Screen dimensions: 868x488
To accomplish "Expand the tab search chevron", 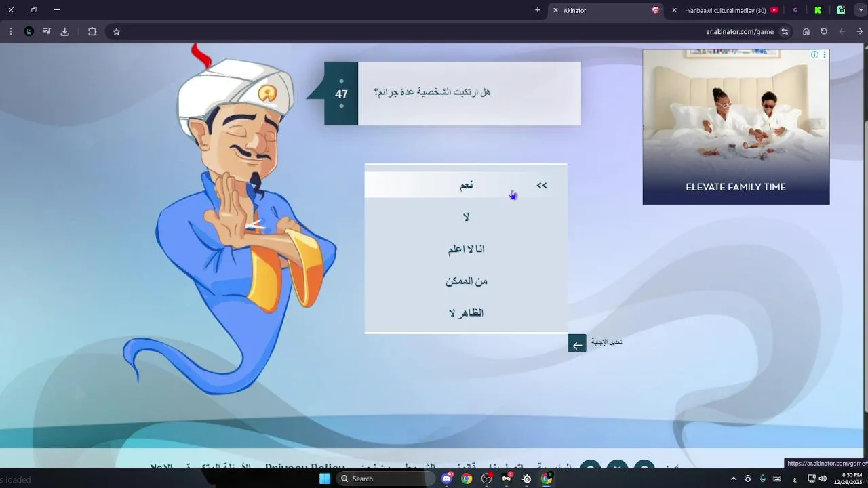I will [x=861, y=10].
